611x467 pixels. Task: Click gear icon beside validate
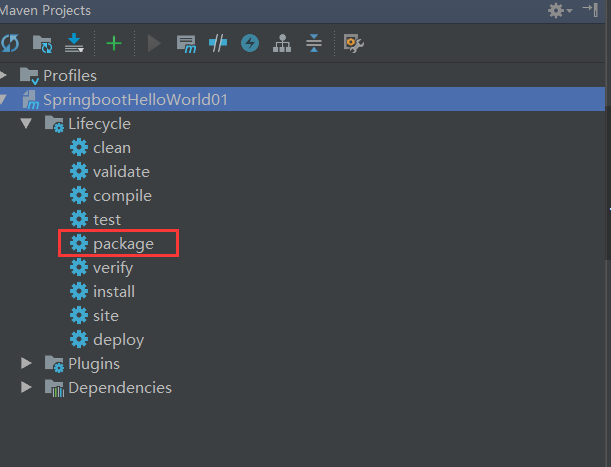[79, 172]
